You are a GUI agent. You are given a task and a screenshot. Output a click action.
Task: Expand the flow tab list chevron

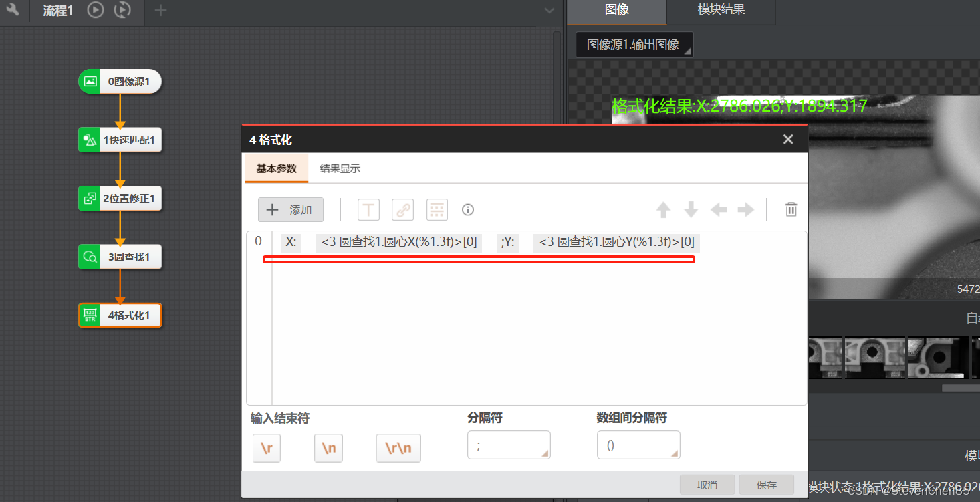coord(549,10)
